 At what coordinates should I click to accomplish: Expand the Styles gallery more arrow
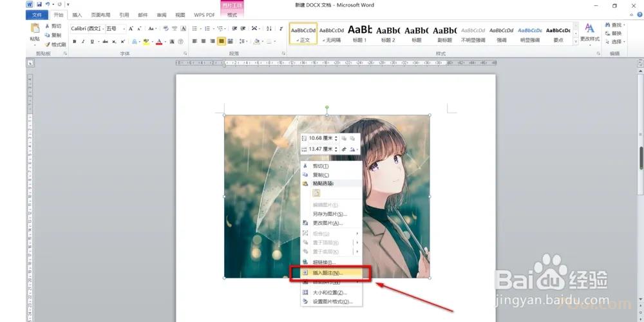point(576,40)
